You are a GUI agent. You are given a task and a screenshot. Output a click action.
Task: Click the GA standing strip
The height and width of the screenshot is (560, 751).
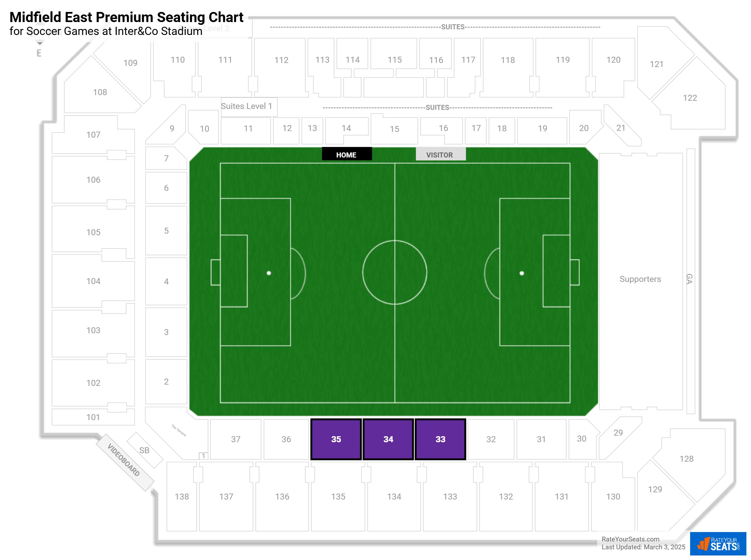690,279
